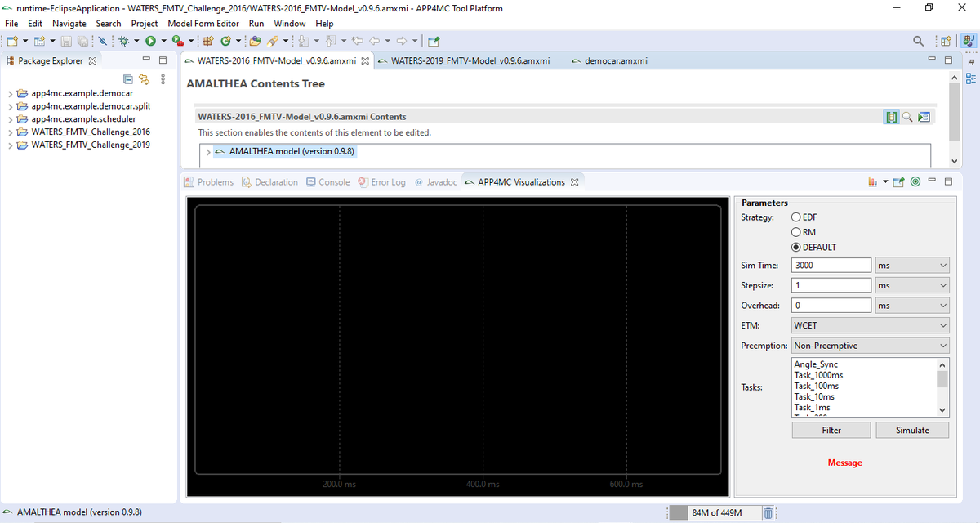Viewport: 980px width, 523px height.
Task: Open the Sim Time unit dropdown
Action: pyautogui.click(x=912, y=265)
